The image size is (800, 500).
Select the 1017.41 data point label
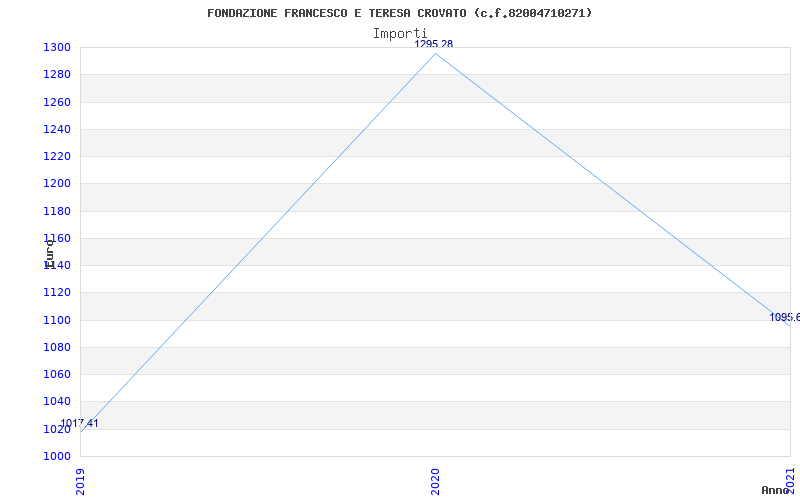(x=79, y=423)
